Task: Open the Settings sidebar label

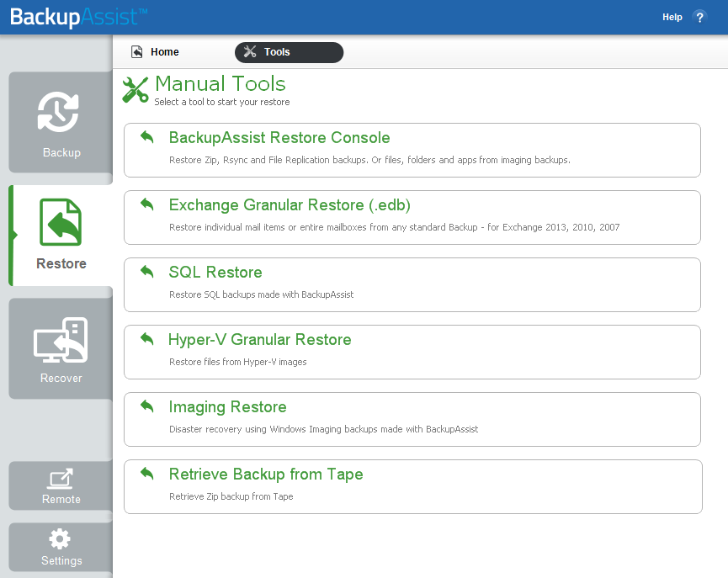Action: tap(61, 560)
